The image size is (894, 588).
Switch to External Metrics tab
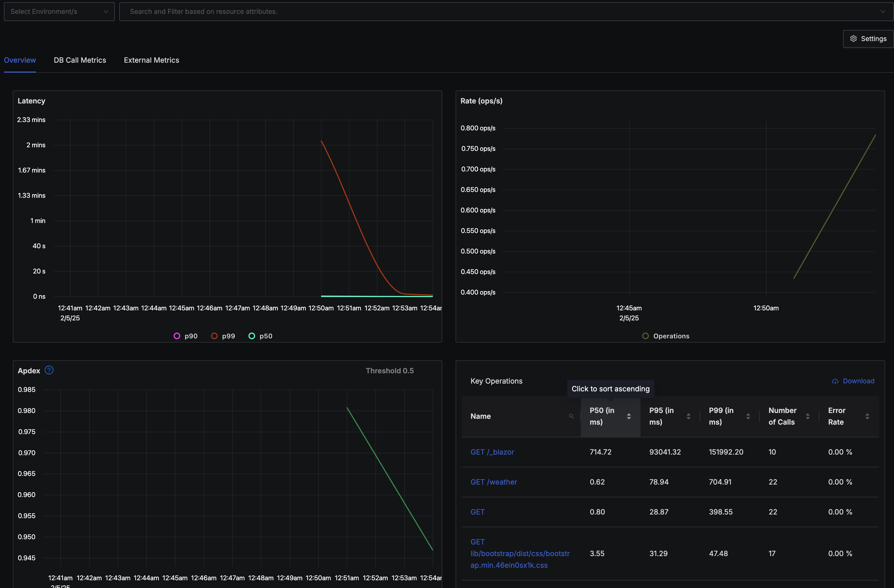tap(151, 60)
